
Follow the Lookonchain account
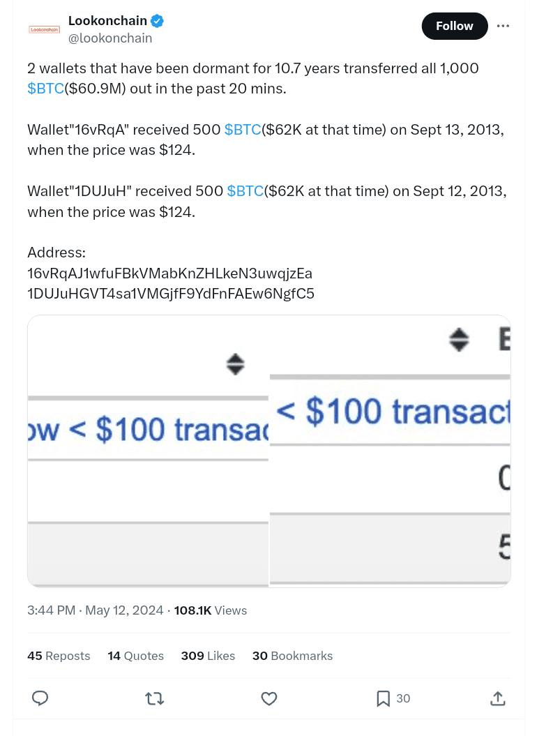(454, 26)
